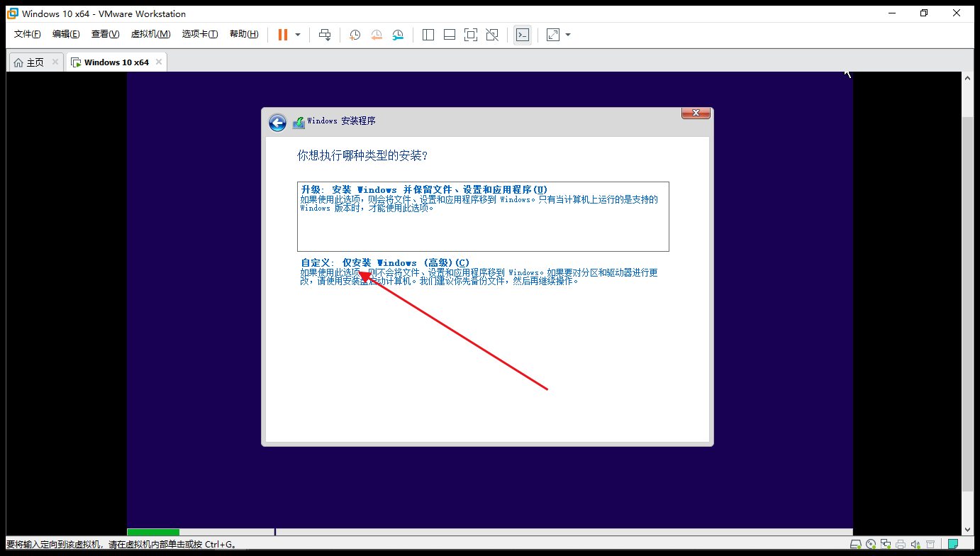Switch to the Windows 10 x64 tab

[116, 62]
